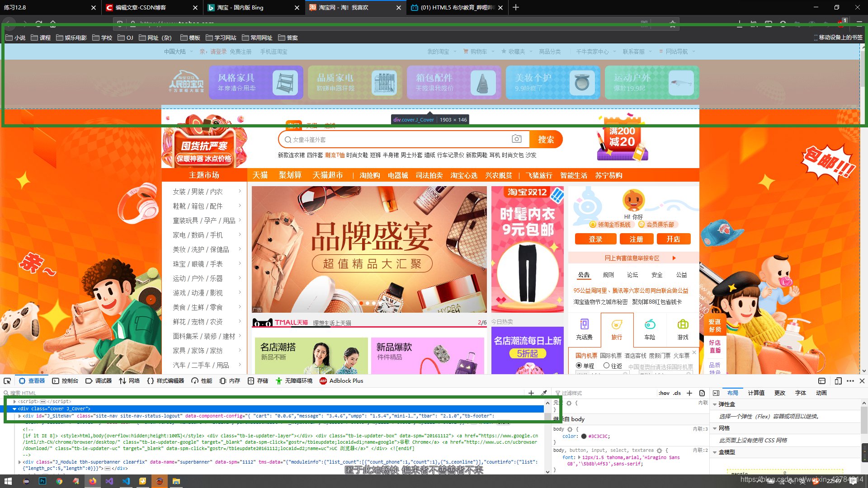Collapse the div cover J_Cover node

[x=14, y=408]
